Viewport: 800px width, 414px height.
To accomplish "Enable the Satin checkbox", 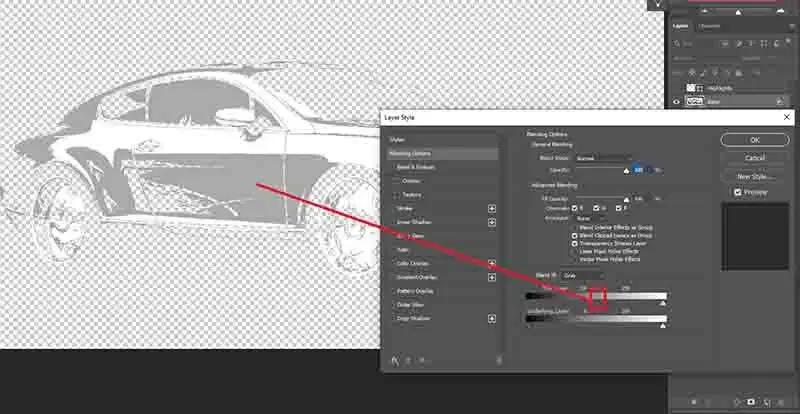I will pos(393,250).
